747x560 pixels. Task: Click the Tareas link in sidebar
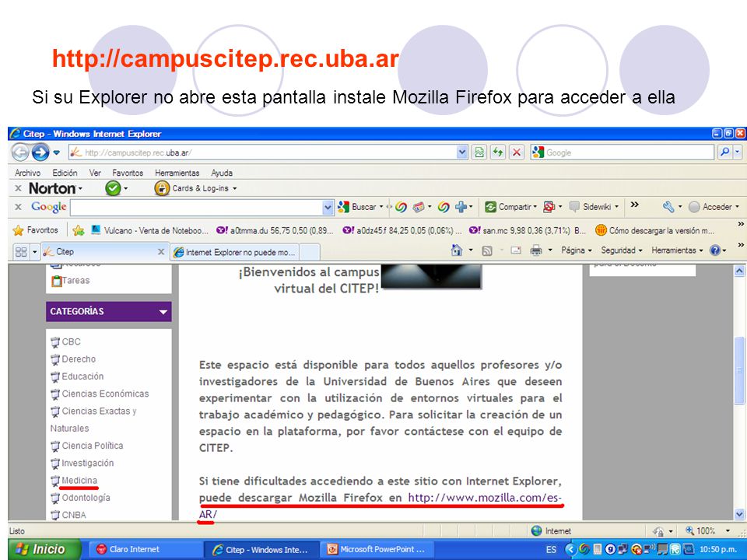[75, 281]
